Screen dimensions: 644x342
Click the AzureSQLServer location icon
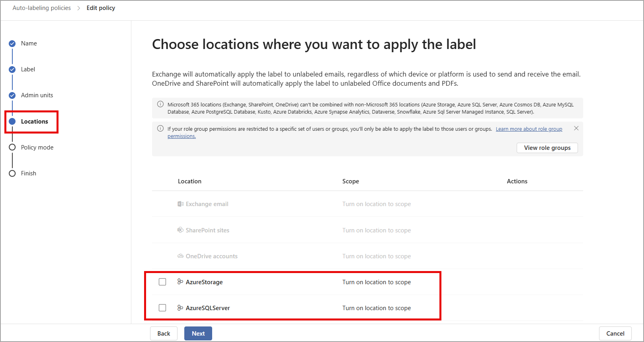point(180,308)
